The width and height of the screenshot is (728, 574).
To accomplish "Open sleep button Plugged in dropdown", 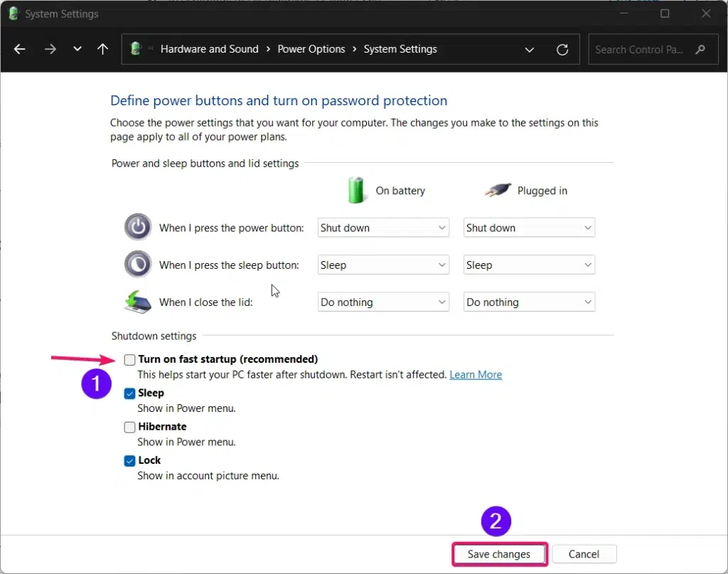I will coord(529,265).
